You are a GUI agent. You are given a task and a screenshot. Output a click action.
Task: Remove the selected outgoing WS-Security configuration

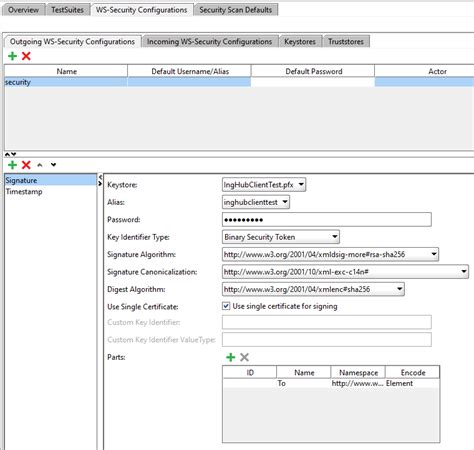pyautogui.click(x=26, y=56)
